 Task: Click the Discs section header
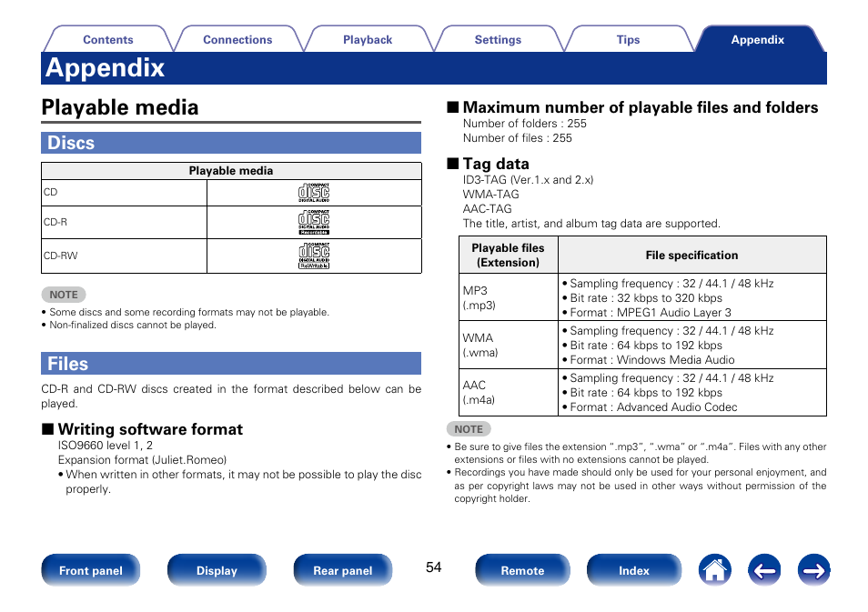231,143
